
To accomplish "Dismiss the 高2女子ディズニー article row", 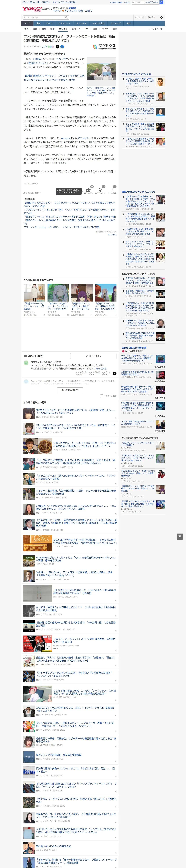I will click(x=116, y=419).
